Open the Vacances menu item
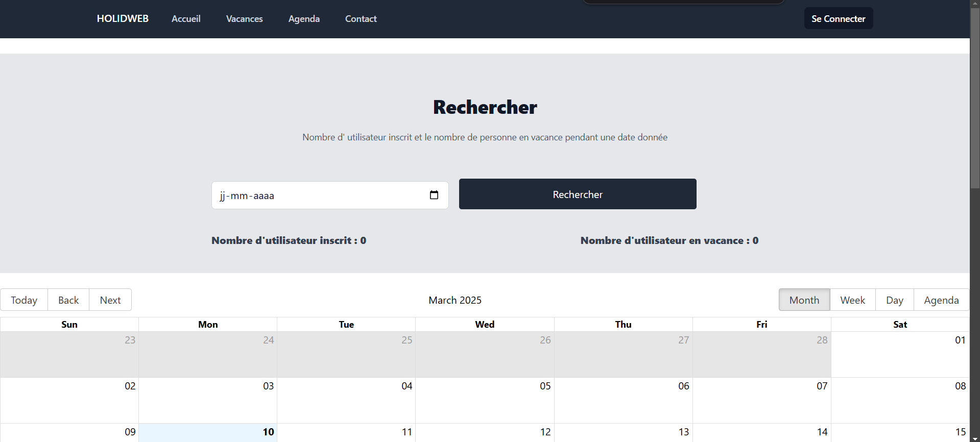Screen dimensions: 980x442 point(245,19)
